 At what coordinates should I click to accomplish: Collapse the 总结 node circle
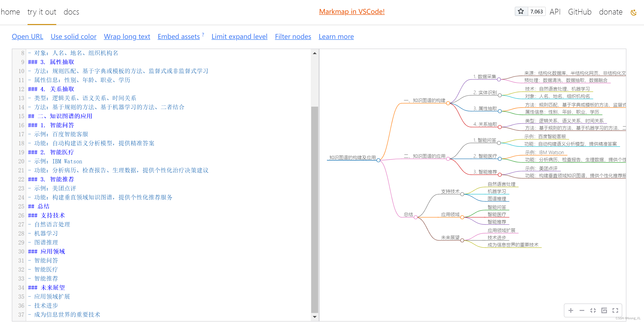click(x=415, y=217)
